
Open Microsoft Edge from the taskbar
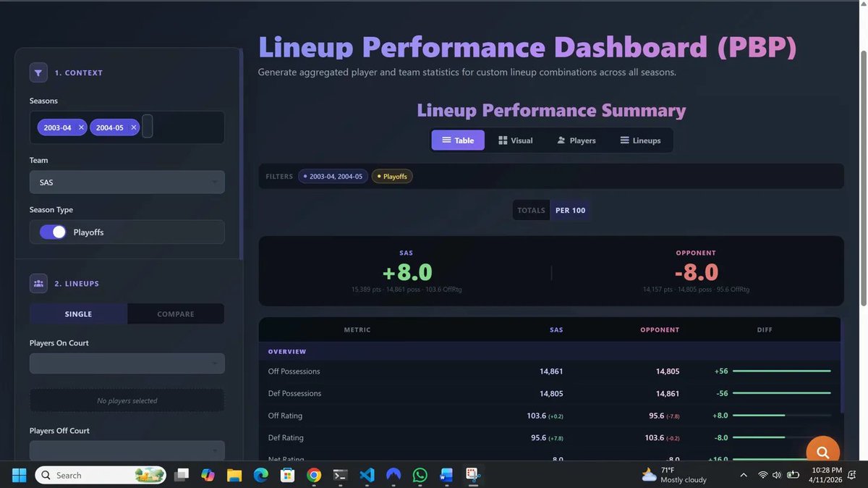click(x=260, y=475)
